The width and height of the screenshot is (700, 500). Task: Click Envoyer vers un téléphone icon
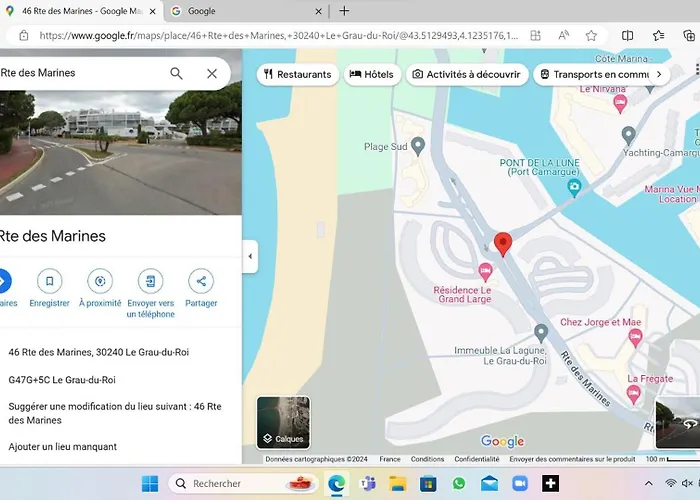pyautogui.click(x=150, y=281)
